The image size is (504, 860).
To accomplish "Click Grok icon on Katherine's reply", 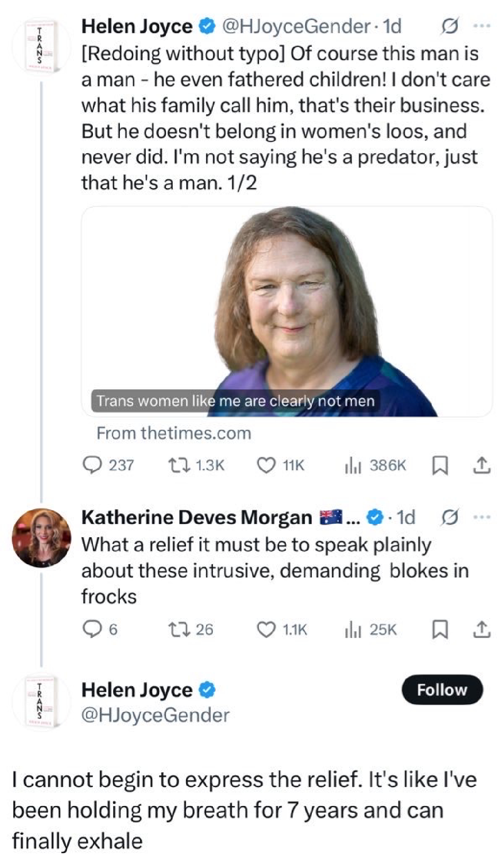I will tap(449, 518).
